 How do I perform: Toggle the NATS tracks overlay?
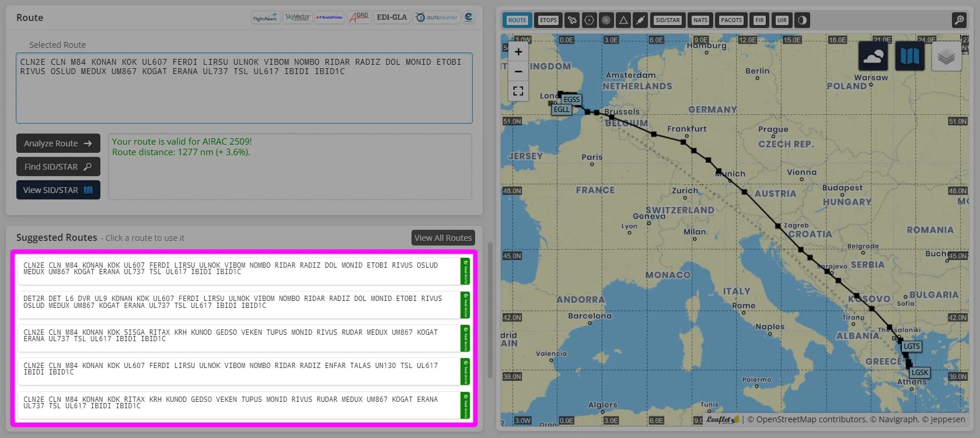700,20
